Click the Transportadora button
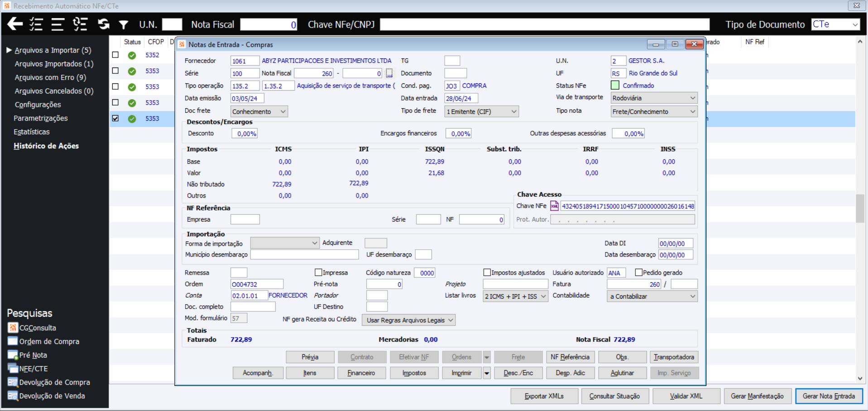This screenshot has height=411, width=868. [x=674, y=357]
